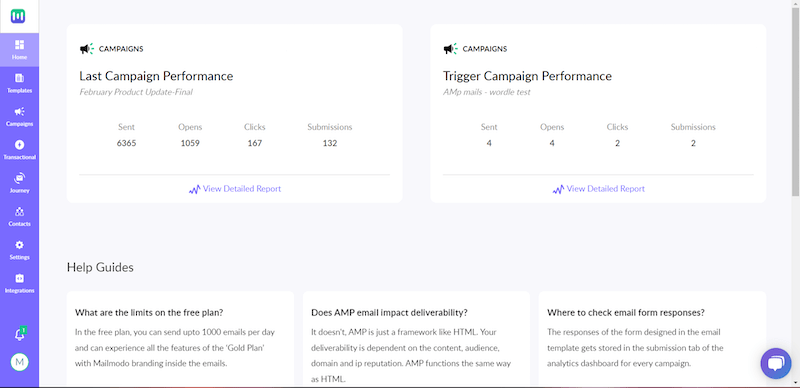This screenshot has width=800, height=388.
Task: Click the Mailmodo logo icon
Action: click(18, 16)
